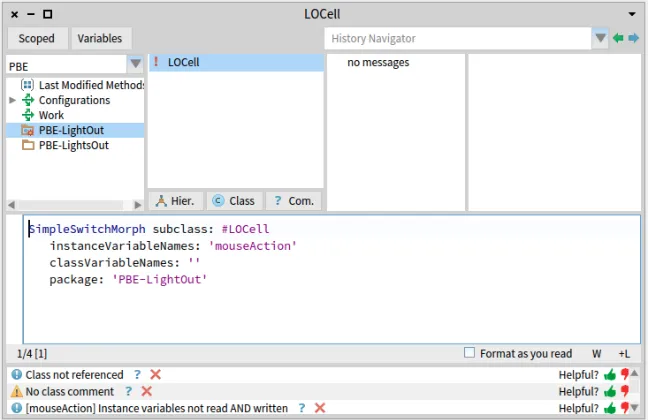Open help for mouseAction instance variable critique
The width and height of the screenshot is (648, 420).
(x=302, y=408)
